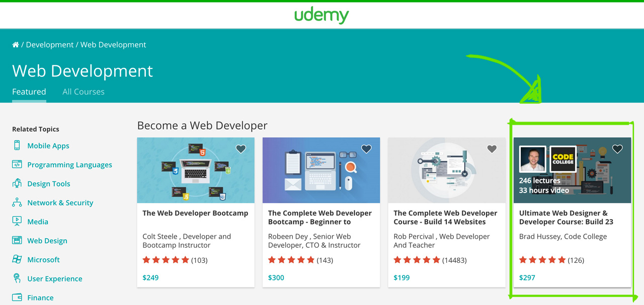The width and height of the screenshot is (644, 305).
Task: Click The Web Developer Bootcamp title
Action: pyautogui.click(x=195, y=213)
